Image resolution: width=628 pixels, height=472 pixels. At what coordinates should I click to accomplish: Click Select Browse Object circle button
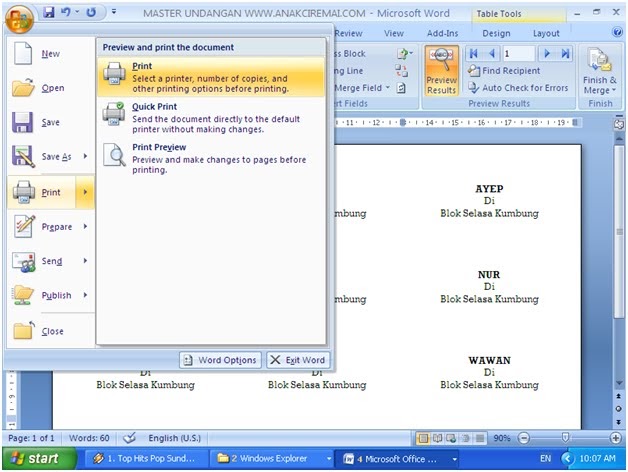click(619, 409)
